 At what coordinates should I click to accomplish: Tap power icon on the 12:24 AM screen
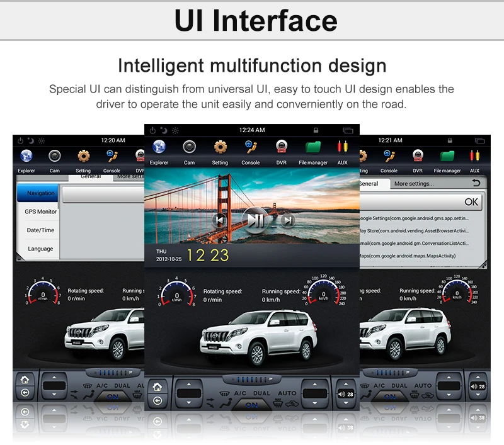[152, 130]
